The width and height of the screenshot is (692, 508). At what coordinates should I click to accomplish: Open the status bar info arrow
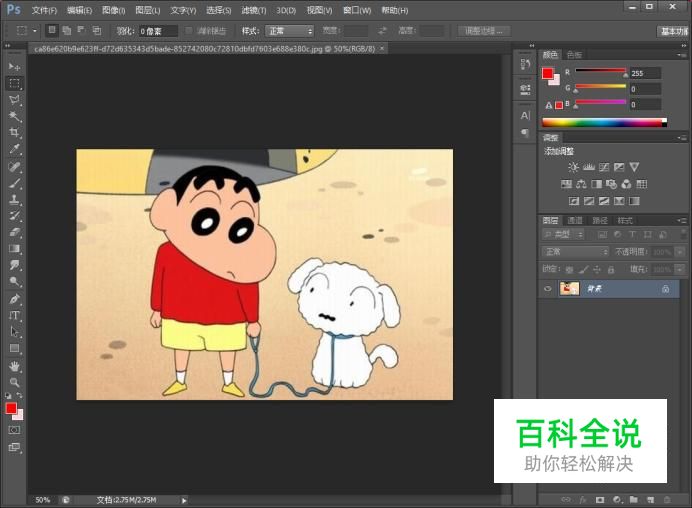coord(184,500)
